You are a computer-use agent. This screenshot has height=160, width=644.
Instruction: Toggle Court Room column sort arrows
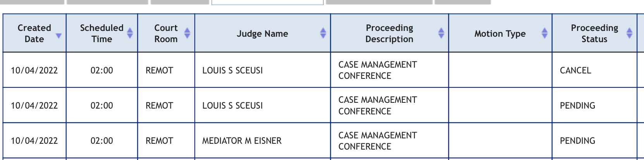187,33
